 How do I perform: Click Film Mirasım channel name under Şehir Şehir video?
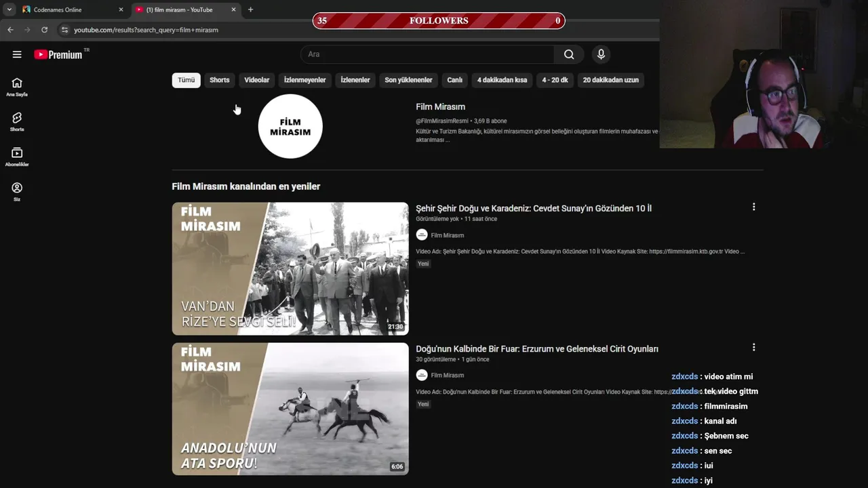coord(448,235)
